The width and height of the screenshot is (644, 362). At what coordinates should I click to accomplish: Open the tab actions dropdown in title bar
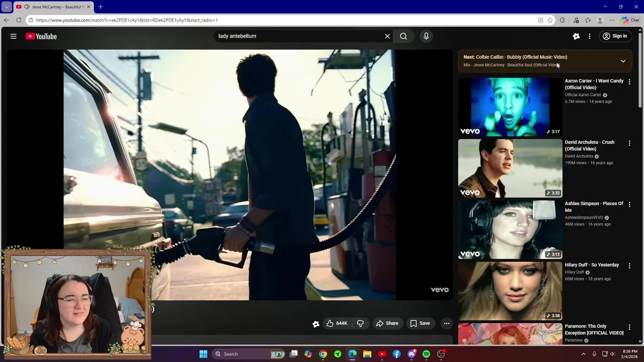tap(7, 7)
